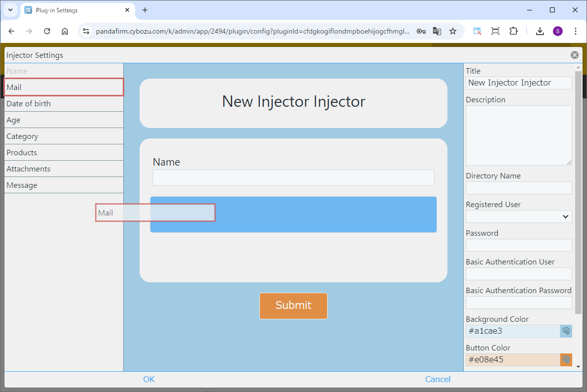Bookmark this page with star icon
The image size is (587, 392).
tap(452, 31)
